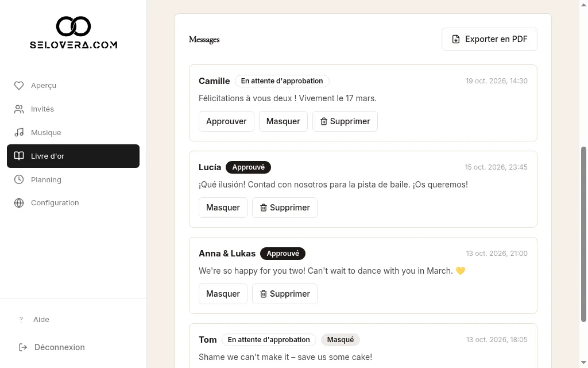The height and width of the screenshot is (368, 588).
Task: Click the timestamp 13 oct. 2026, 18:05
Action: tap(497, 340)
